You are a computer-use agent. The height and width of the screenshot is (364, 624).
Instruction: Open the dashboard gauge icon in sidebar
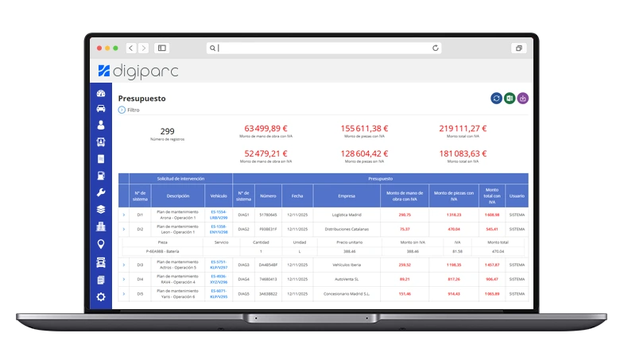101,94
